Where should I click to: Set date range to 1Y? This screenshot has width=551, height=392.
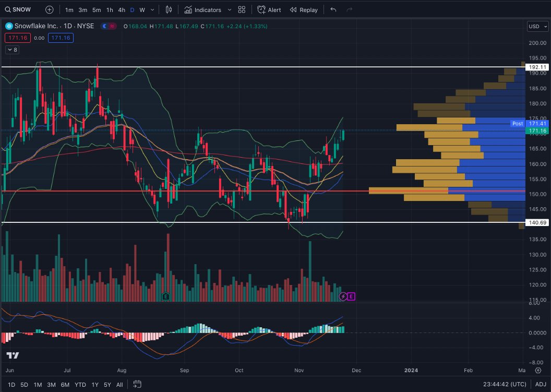coord(95,385)
